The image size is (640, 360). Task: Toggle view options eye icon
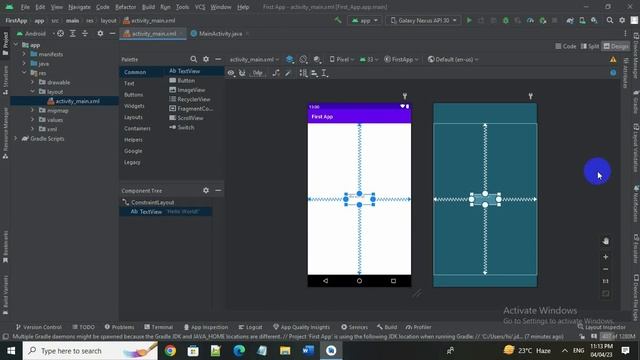[x=231, y=73]
